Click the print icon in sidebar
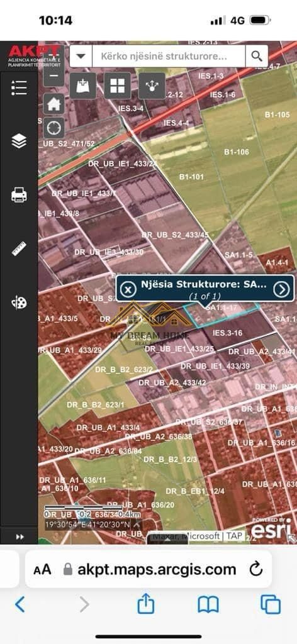297x644 pixels. 19,195
